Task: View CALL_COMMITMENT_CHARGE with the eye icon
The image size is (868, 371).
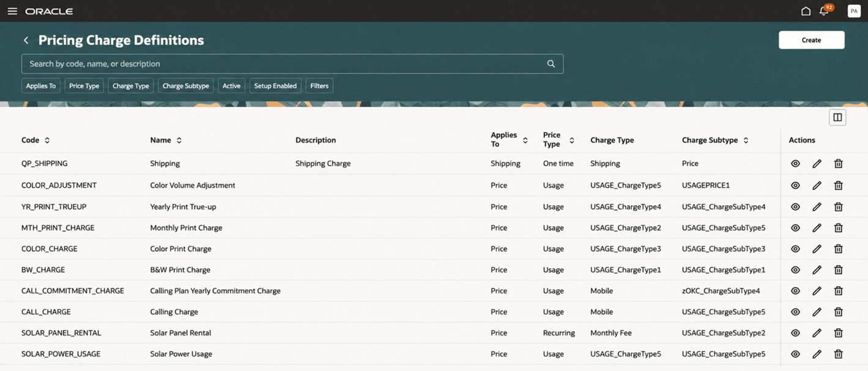Action: [x=795, y=291]
